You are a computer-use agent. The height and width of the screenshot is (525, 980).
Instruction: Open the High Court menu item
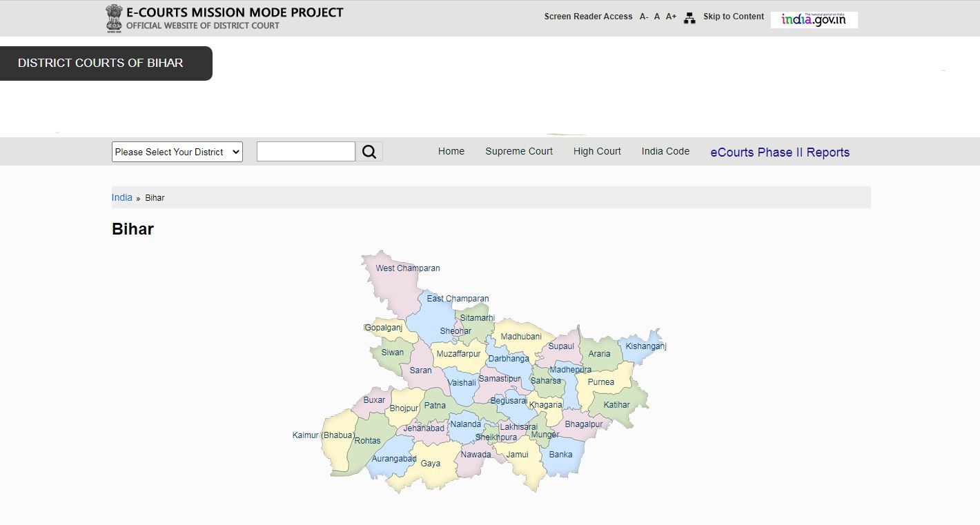point(597,151)
